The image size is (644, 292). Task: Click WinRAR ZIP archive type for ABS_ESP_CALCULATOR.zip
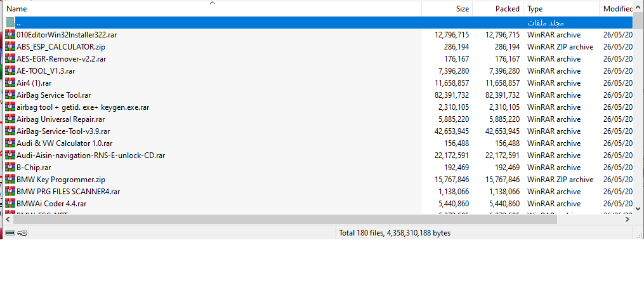[x=560, y=47]
